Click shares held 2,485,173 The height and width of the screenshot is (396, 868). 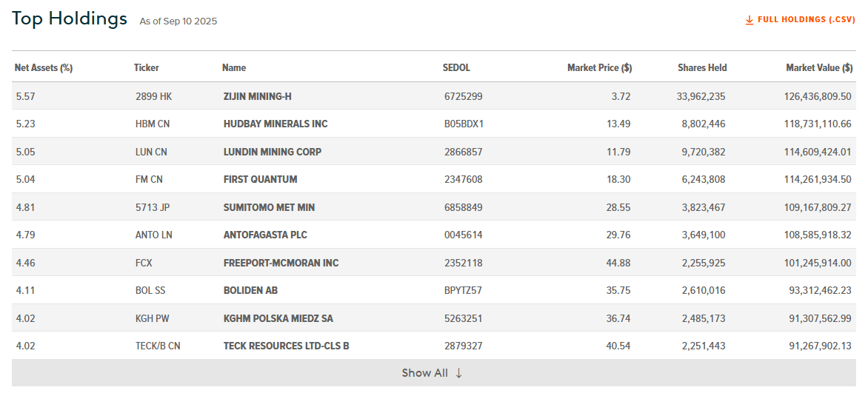[x=704, y=318]
